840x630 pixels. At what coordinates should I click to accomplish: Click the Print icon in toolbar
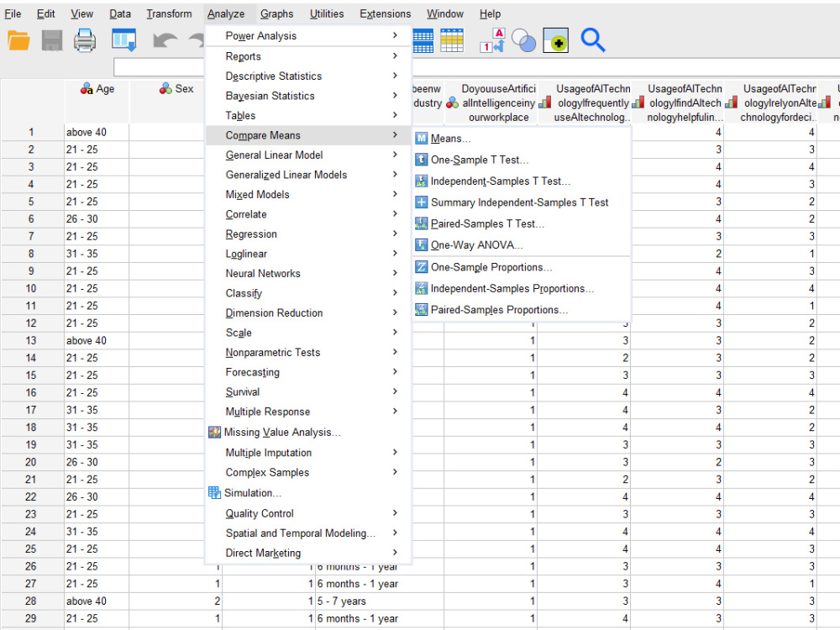coord(85,40)
